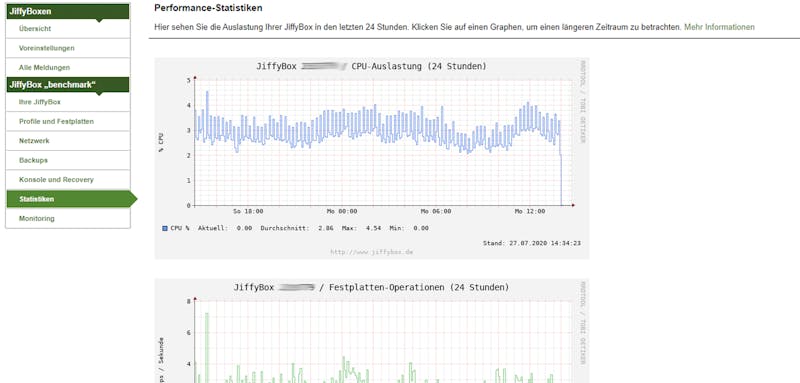Click the So 18:00 axis label
800x383 pixels.
[248, 211]
